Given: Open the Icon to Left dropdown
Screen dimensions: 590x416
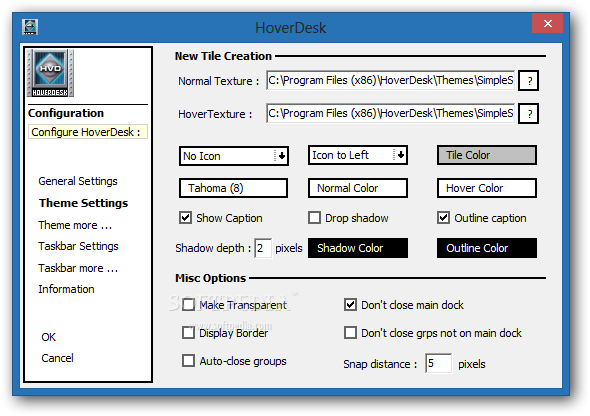Looking at the screenshot, I should [x=358, y=155].
